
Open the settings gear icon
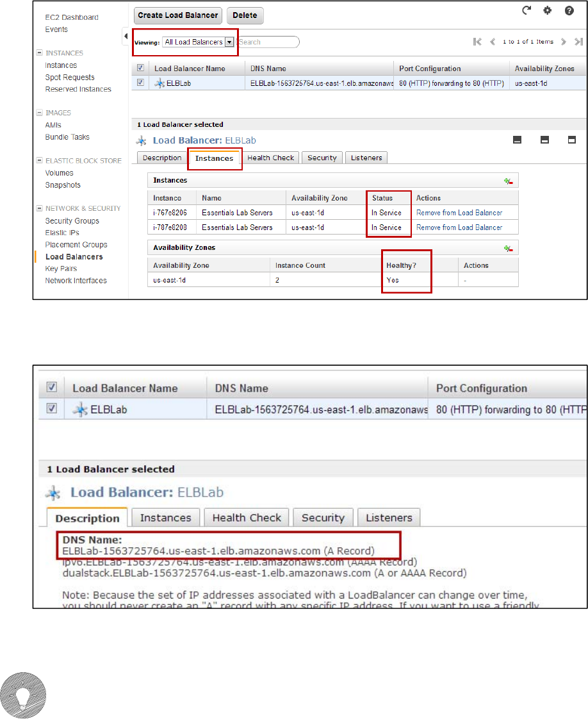pyautogui.click(x=547, y=10)
